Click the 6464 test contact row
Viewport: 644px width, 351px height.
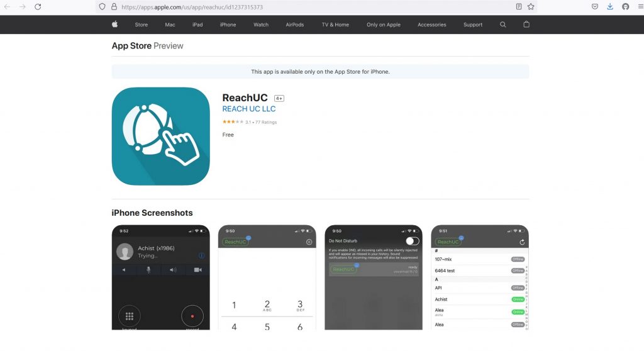(x=479, y=270)
